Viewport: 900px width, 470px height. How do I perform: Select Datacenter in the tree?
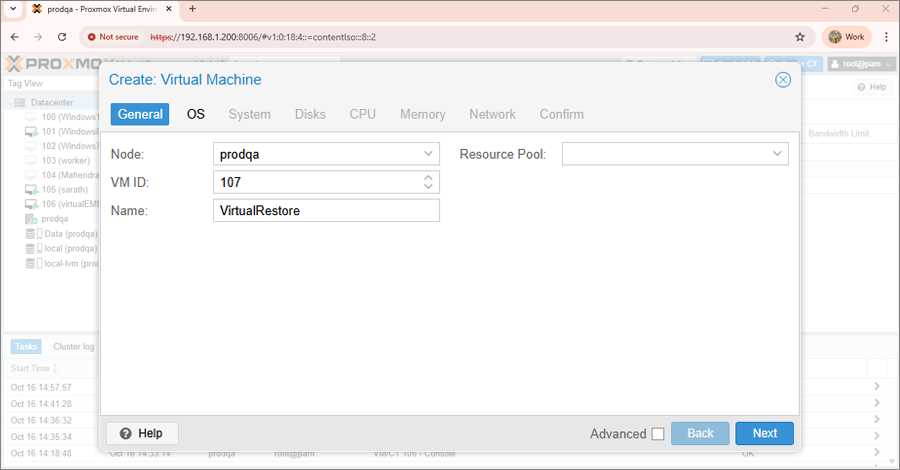(52, 103)
